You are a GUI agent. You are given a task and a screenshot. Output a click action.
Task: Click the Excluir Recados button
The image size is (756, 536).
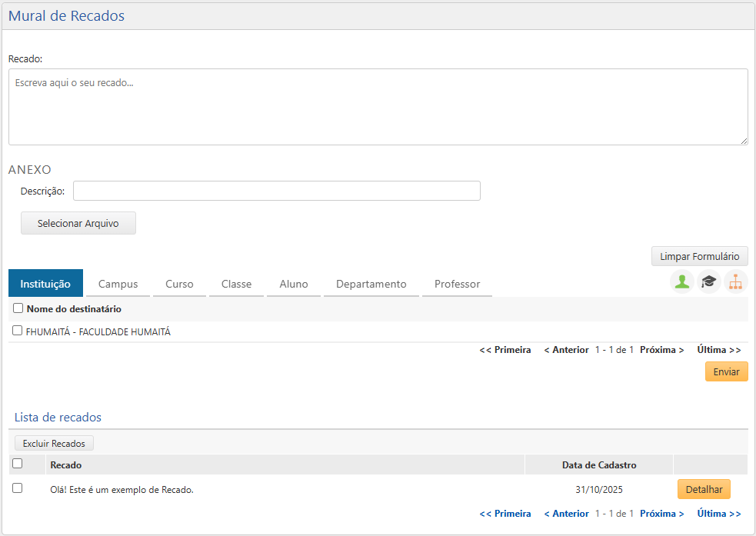tap(54, 444)
